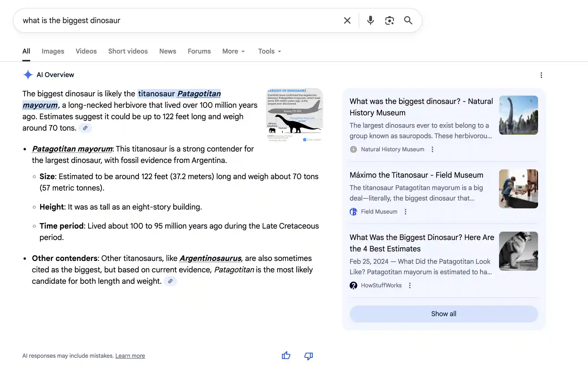588x372 pixels.
Task: Switch to the Forums tab
Action: tap(199, 51)
